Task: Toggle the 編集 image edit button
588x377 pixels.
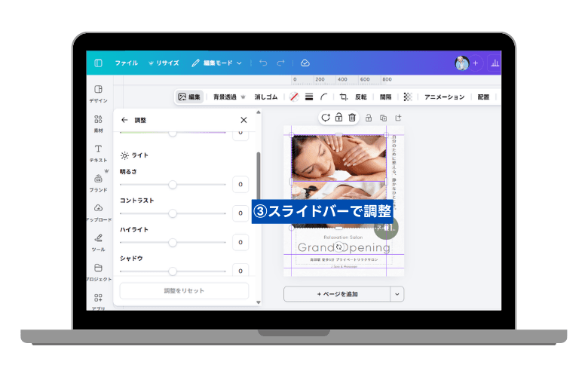Action: 189,97
